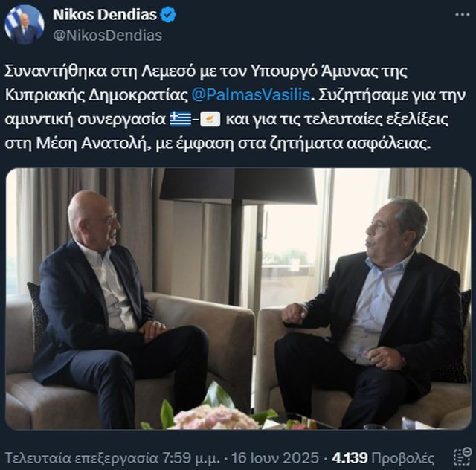Open the @NikosDendias handle
Image resolution: width=476 pixels, height=470 pixels.
click(107, 36)
